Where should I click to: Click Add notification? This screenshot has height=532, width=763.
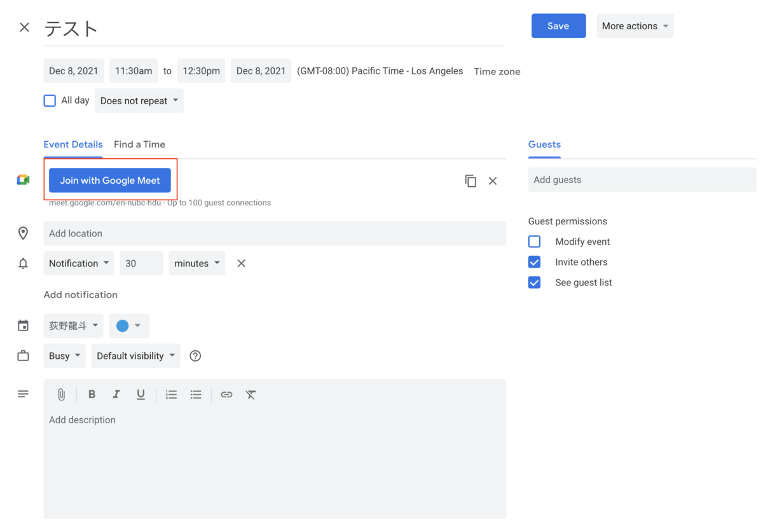click(81, 295)
